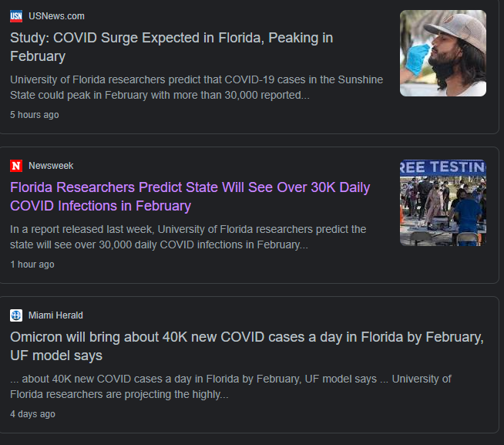View the free testing site thumbnail
Image resolution: width=504 pixels, height=445 pixels.
click(x=442, y=203)
